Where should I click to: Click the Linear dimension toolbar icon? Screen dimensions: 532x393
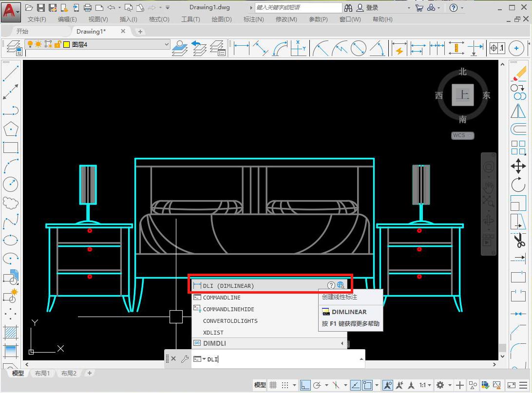click(241, 48)
